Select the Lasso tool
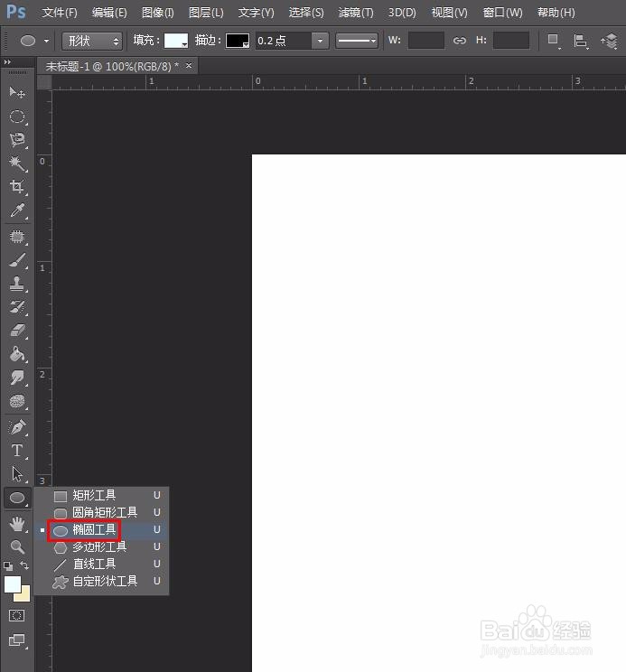The width and height of the screenshot is (626, 672). pyautogui.click(x=17, y=140)
